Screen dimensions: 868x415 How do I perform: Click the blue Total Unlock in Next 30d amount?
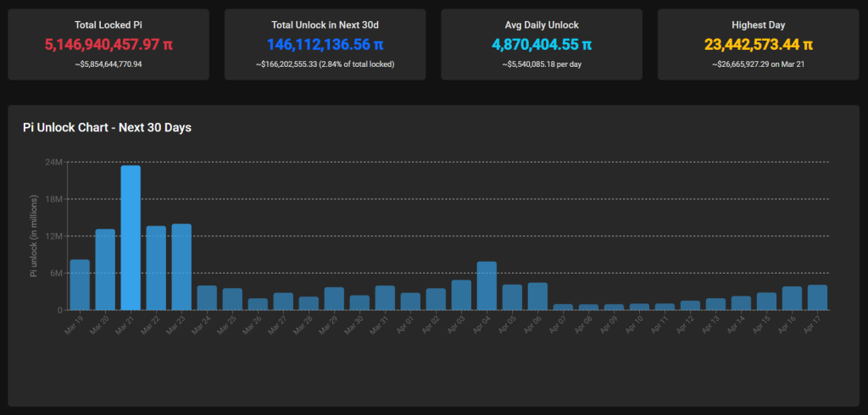click(325, 44)
